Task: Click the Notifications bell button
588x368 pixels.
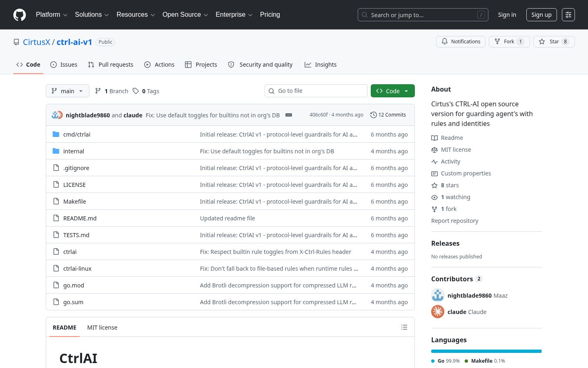Action: click(x=461, y=42)
